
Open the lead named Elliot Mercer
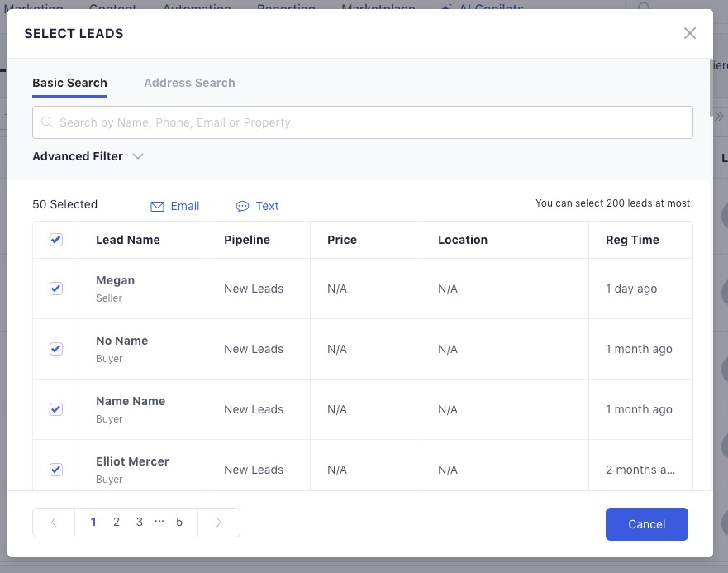pyautogui.click(x=132, y=461)
